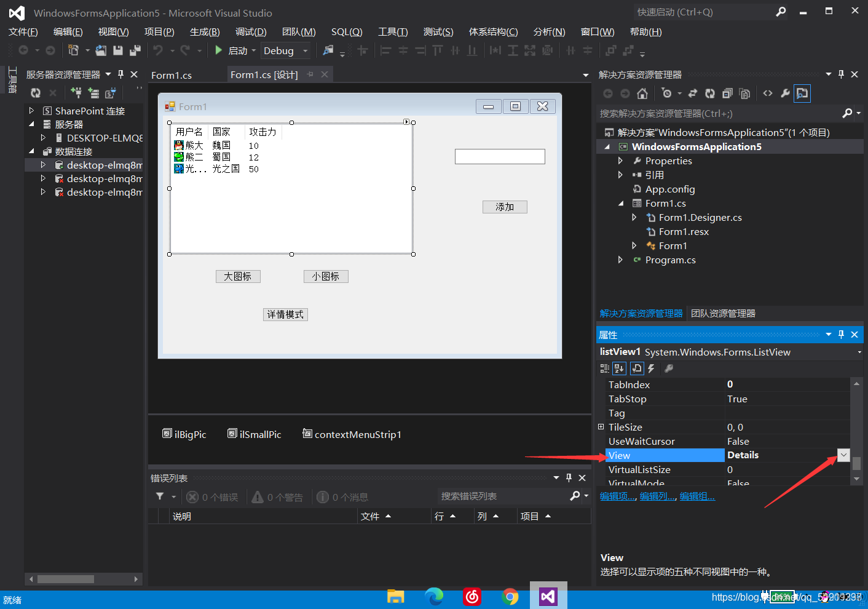The height and width of the screenshot is (609, 868).
Task: Click Refresh icon in Solution Explorer
Action: tap(710, 94)
